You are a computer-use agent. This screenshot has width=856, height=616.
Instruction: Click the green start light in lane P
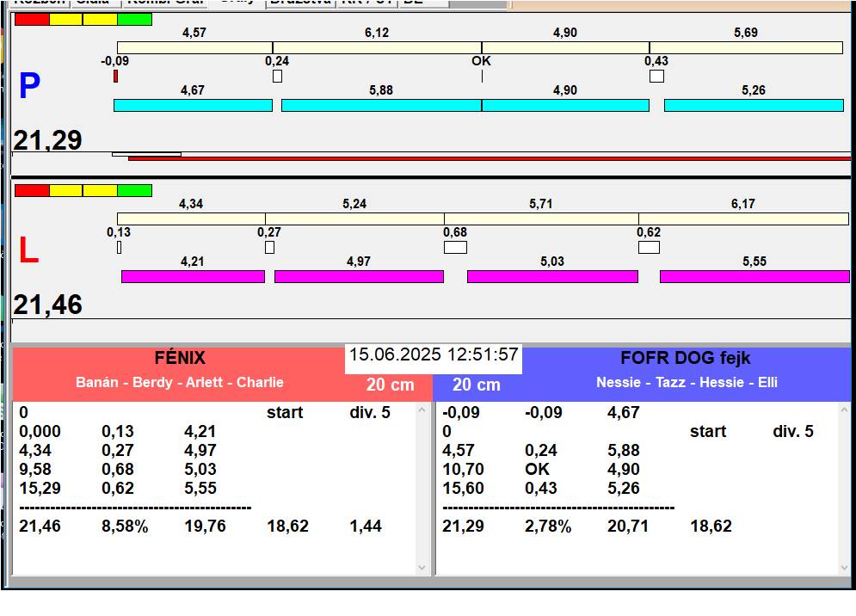pyautogui.click(x=134, y=19)
